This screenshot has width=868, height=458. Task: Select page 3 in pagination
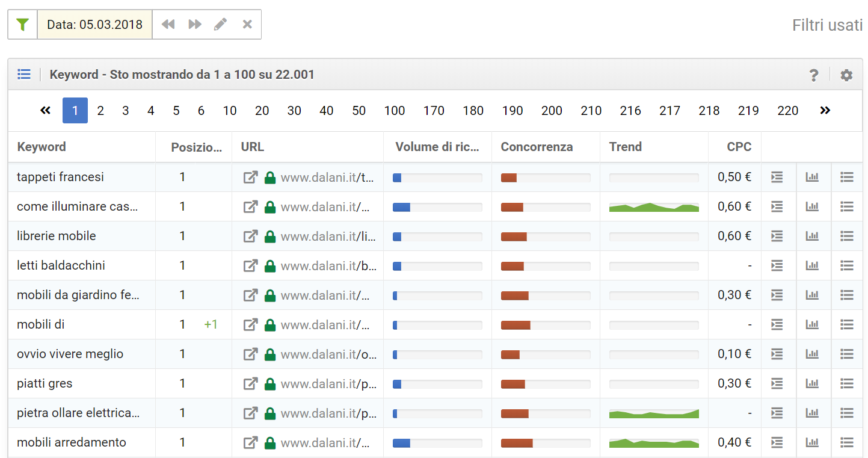(x=126, y=111)
